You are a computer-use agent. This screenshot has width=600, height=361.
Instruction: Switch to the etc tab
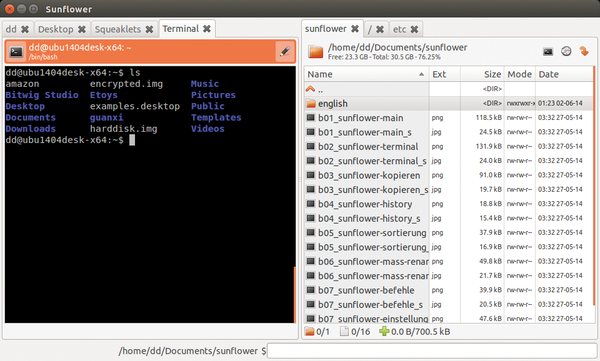coord(399,29)
